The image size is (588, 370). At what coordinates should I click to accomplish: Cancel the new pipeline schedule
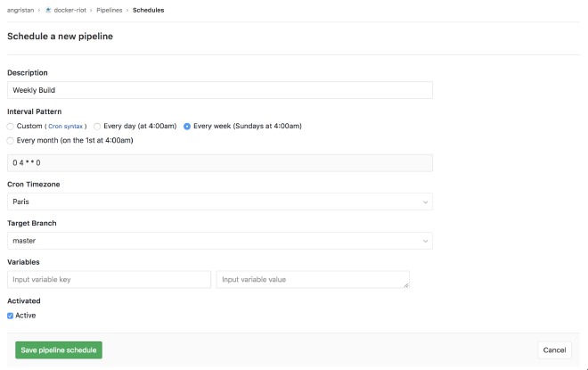(x=554, y=350)
